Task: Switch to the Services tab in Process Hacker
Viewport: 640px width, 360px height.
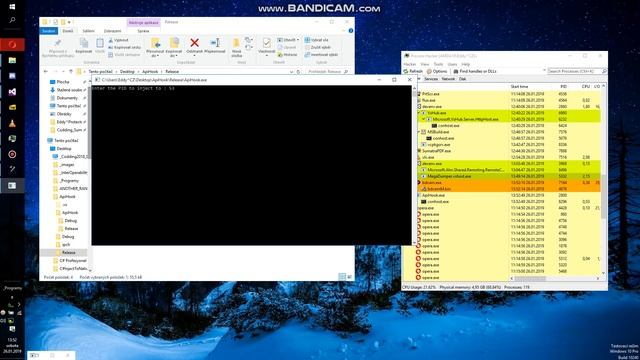Action: coord(431,79)
